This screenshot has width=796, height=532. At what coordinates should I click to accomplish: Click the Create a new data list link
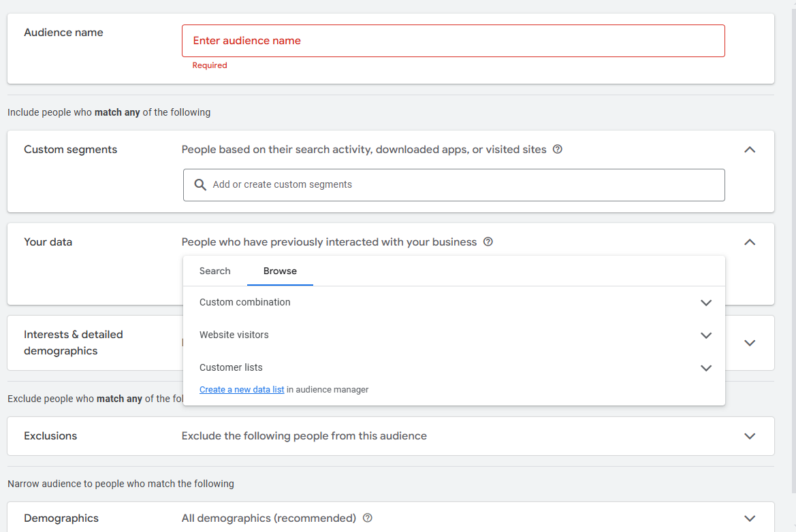point(241,389)
